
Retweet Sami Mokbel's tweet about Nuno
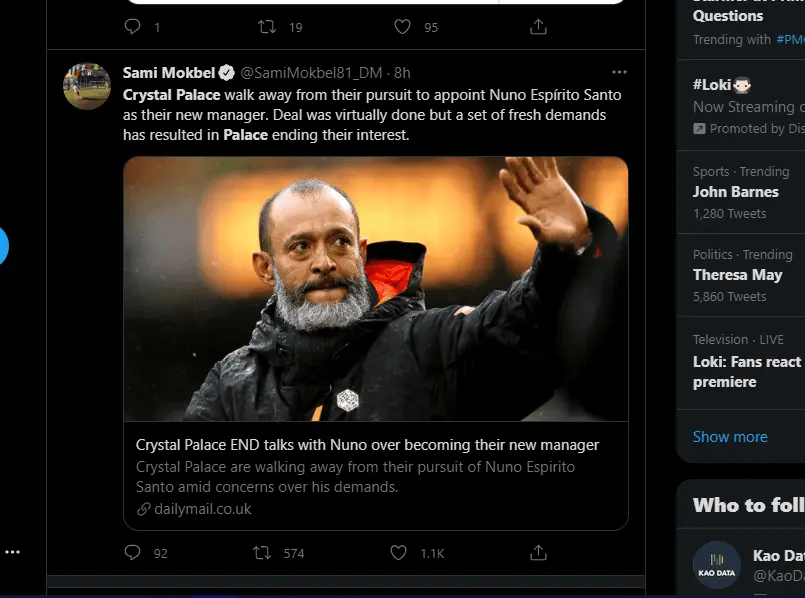(263, 552)
